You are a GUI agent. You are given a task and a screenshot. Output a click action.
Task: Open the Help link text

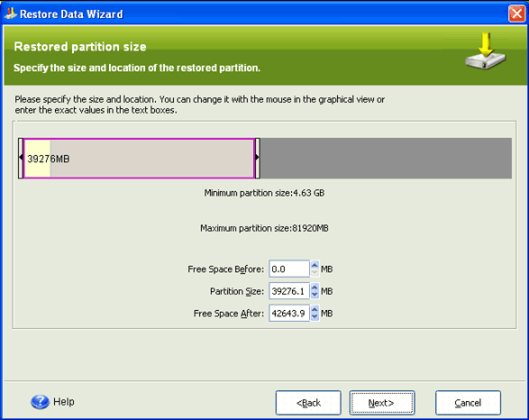64,402
